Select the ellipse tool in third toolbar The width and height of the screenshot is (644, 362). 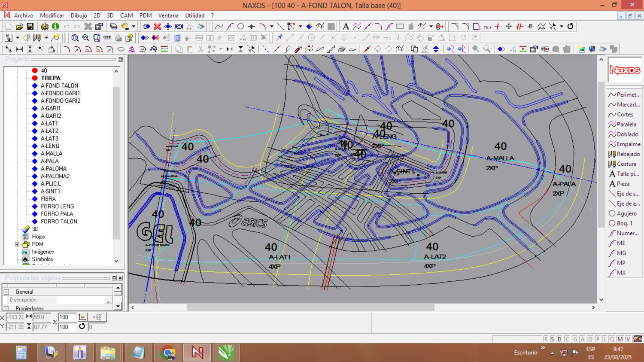click(x=121, y=49)
